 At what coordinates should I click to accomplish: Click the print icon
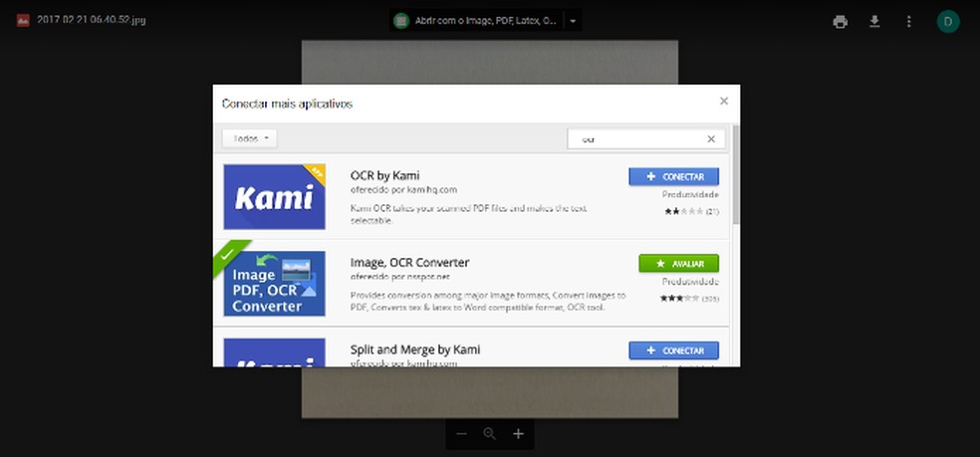[840, 22]
